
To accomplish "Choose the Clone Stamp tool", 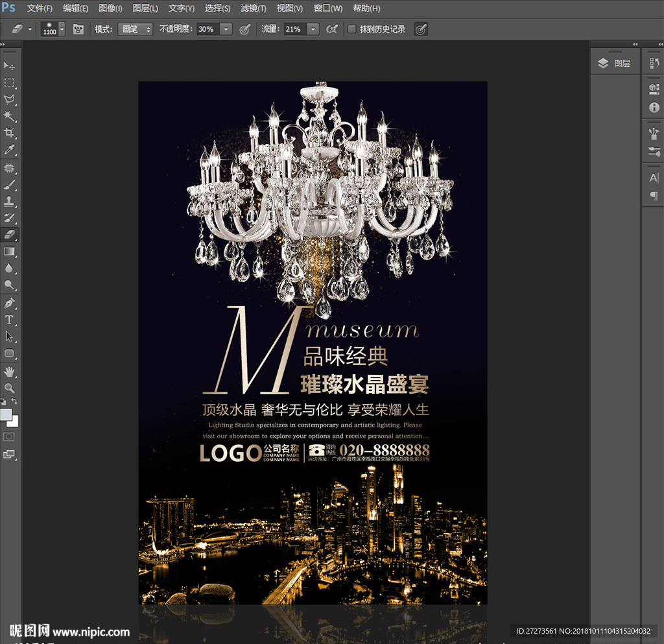I will pos(10,201).
